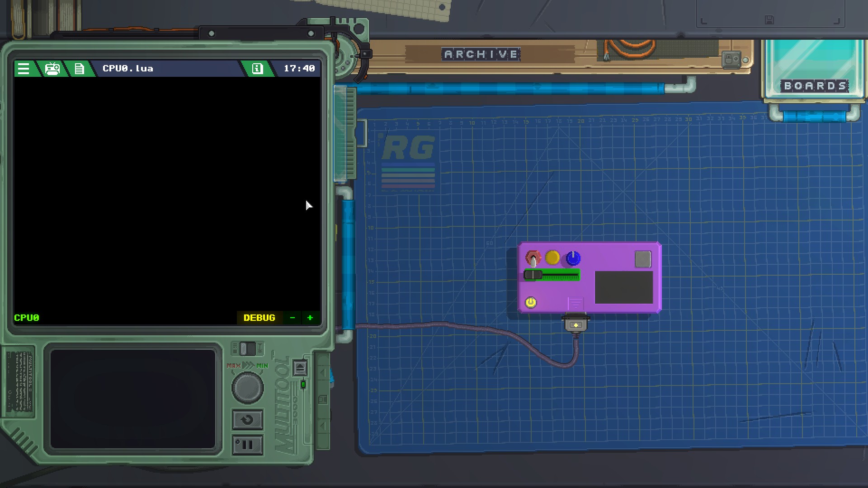Open the ARCHIVE drawer

(481, 55)
